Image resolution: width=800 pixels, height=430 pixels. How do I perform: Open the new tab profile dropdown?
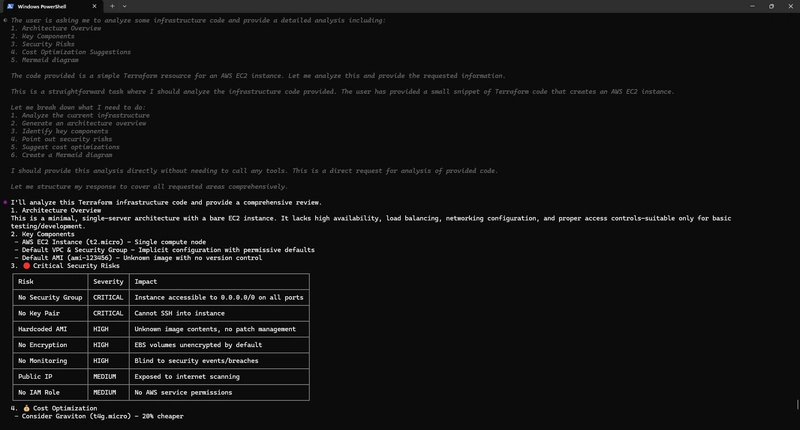tap(125, 6)
